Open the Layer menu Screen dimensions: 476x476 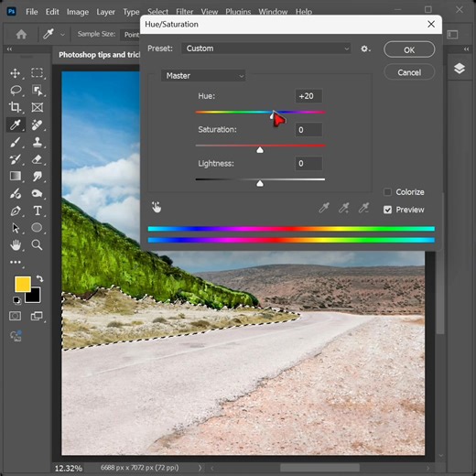pyautogui.click(x=105, y=12)
